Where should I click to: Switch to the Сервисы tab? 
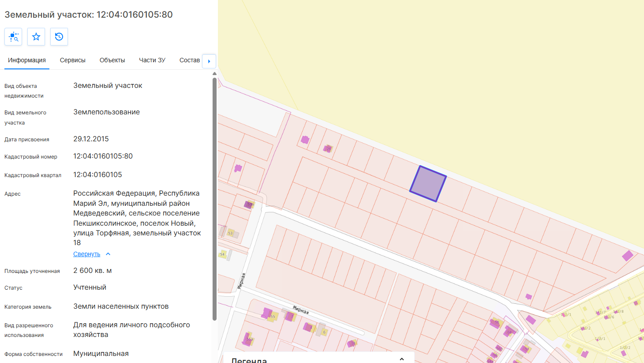coord(73,60)
